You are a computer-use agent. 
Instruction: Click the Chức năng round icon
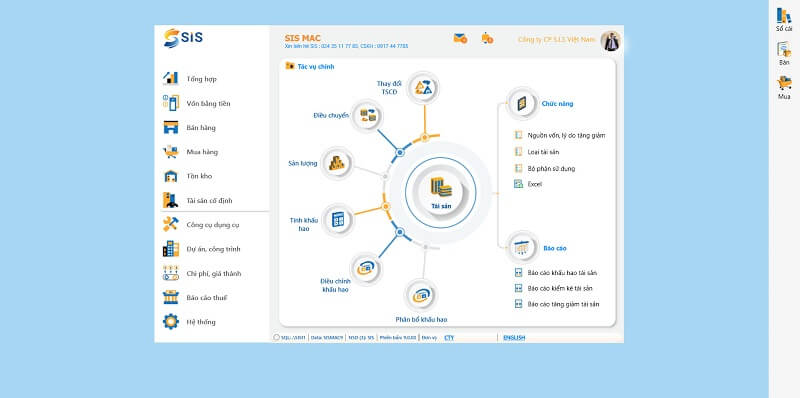point(522,104)
